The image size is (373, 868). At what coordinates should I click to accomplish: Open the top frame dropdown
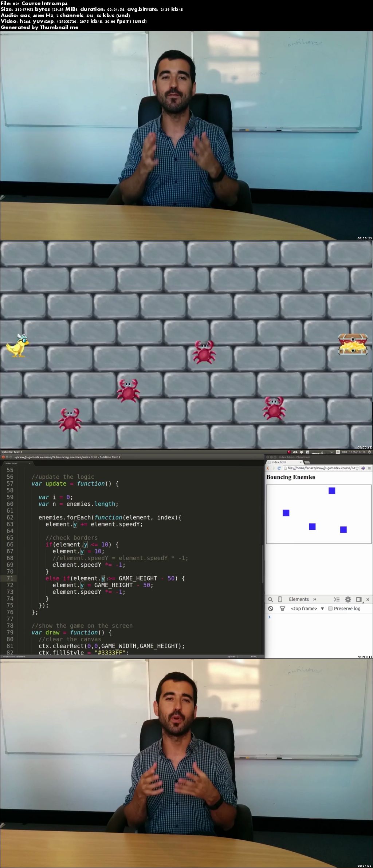[307, 608]
